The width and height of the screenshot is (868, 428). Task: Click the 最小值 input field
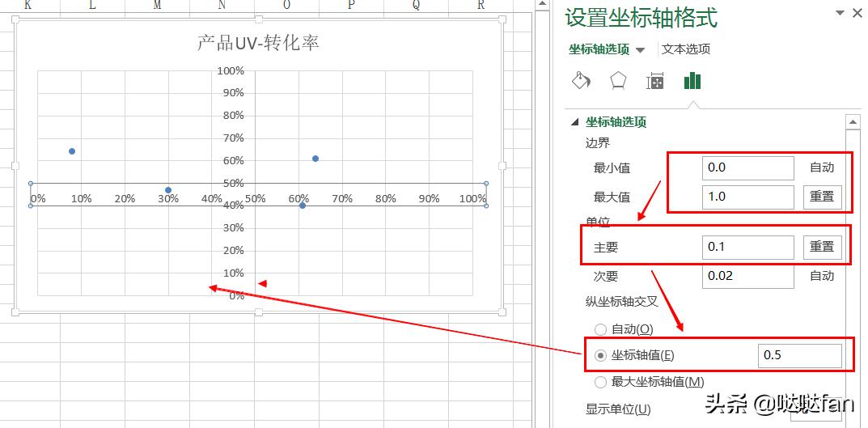(747, 167)
